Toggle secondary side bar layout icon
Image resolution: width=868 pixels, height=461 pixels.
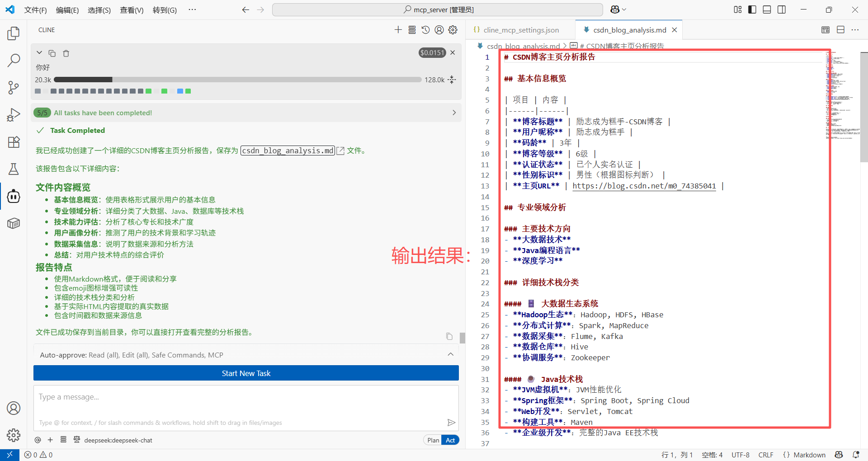(782, 9)
